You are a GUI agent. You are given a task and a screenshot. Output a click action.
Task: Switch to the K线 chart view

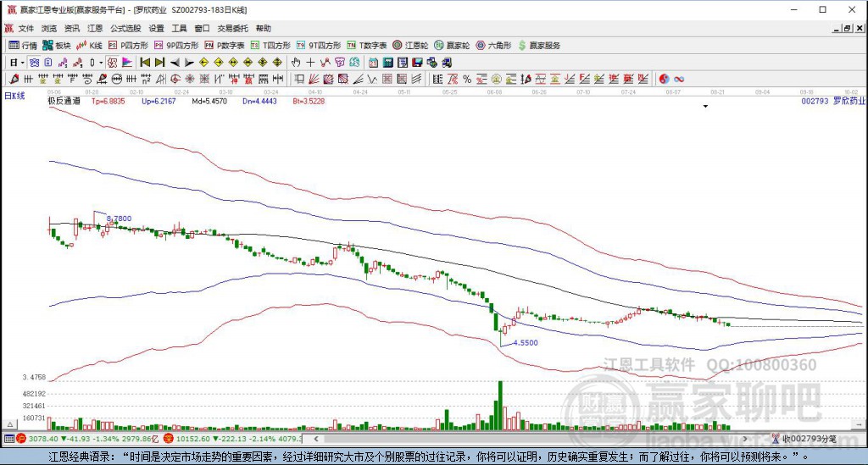pyautogui.click(x=90, y=46)
